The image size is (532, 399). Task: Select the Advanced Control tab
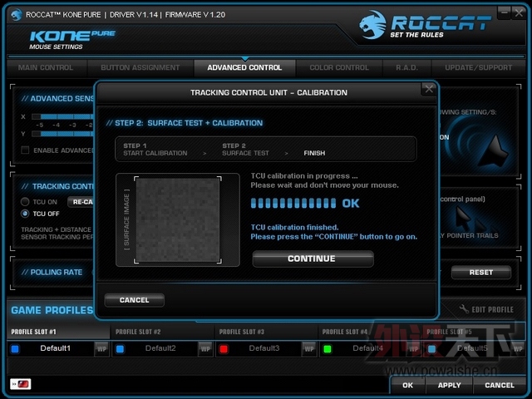tap(244, 68)
